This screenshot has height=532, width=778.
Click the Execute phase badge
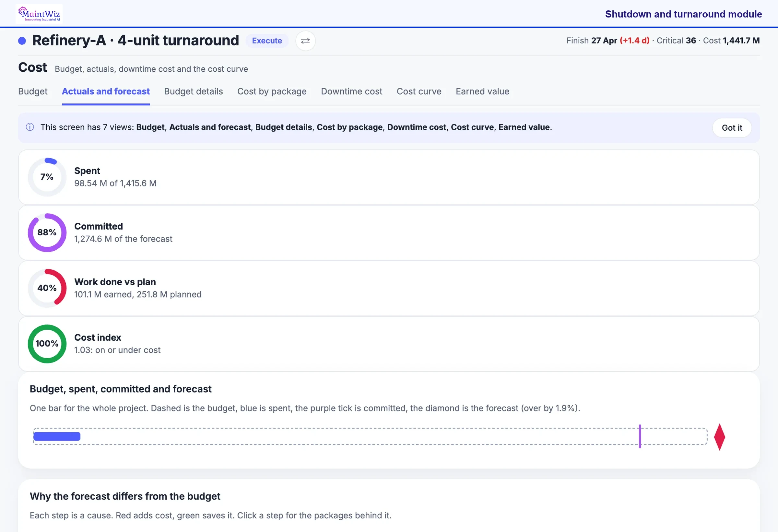[267, 41]
